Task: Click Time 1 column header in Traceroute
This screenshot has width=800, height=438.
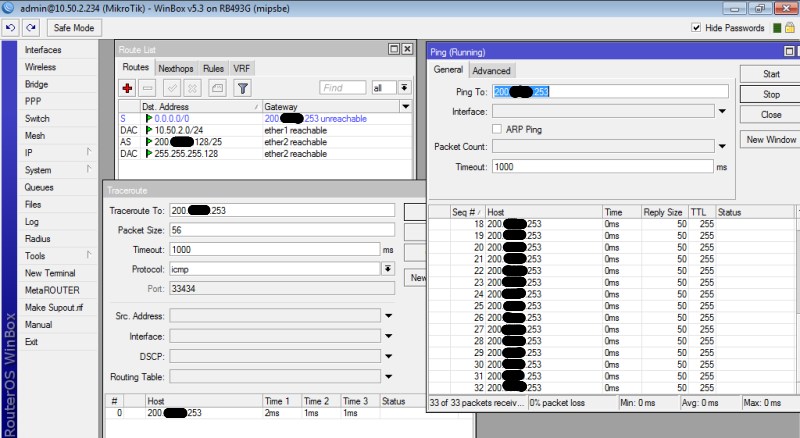Action: point(282,401)
